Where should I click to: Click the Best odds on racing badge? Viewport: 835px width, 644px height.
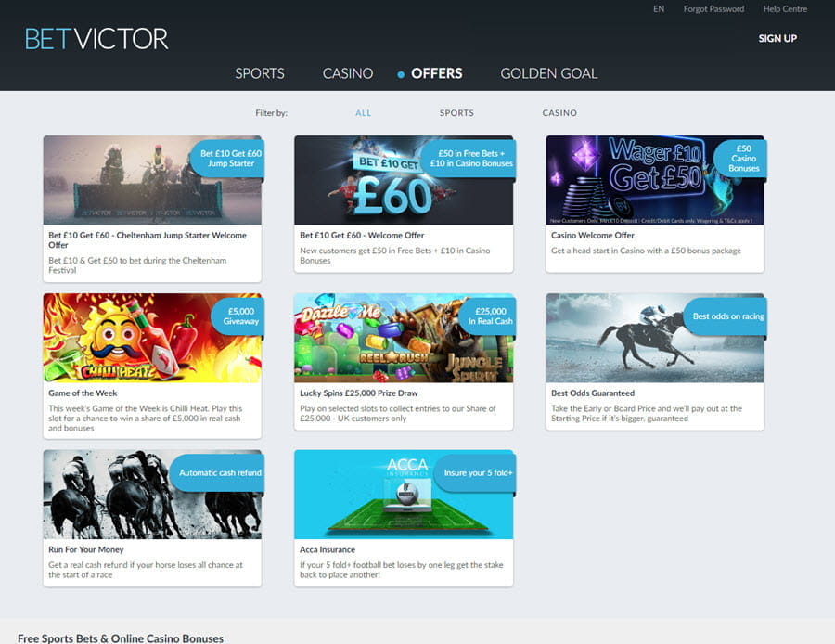click(x=726, y=316)
